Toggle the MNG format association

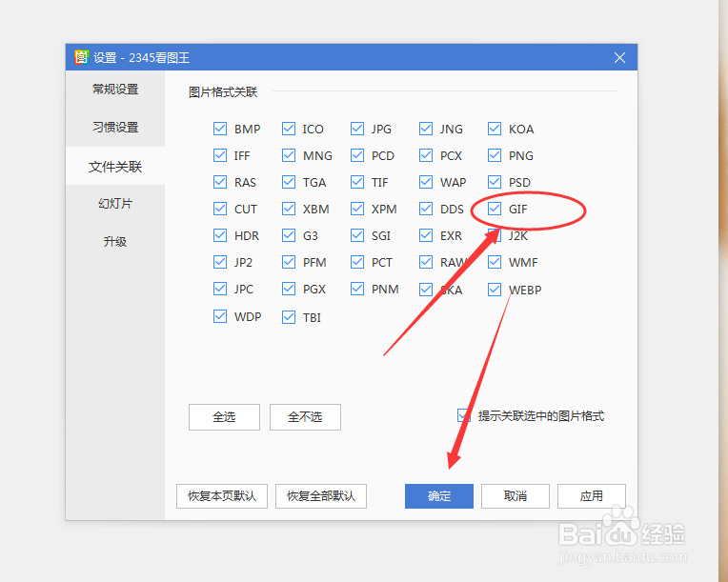tap(289, 155)
